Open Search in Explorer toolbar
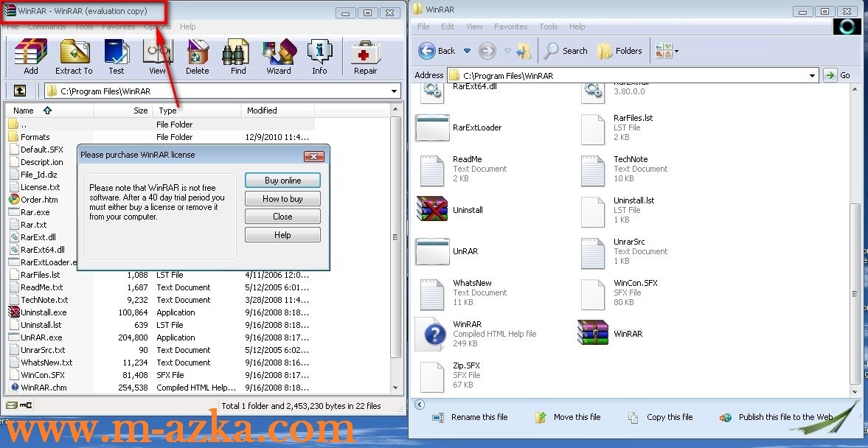Image resolution: width=868 pixels, height=448 pixels. click(565, 51)
